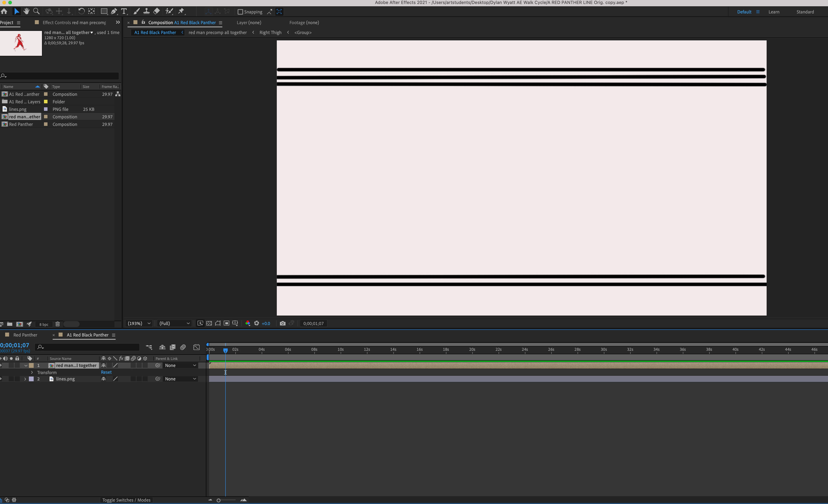Screen dimensions: 828x504
Task: Select Red Panther composition in Project panel
Action: pyautogui.click(x=21, y=124)
